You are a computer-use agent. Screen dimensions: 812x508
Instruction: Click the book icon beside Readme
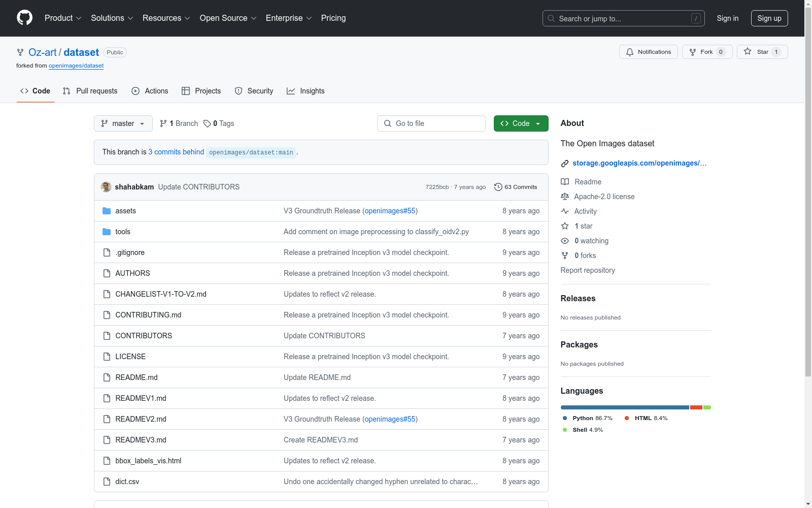click(565, 182)
